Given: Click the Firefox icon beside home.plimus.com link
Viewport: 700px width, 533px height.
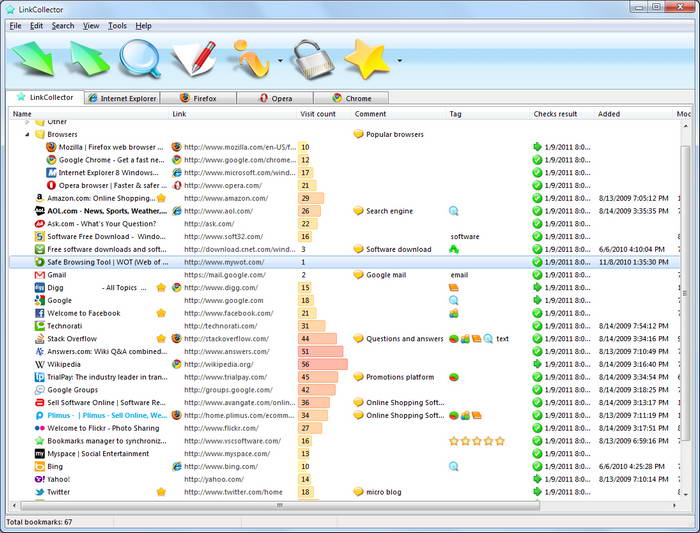Looking at the screenshot, I should tap(177, 415).
